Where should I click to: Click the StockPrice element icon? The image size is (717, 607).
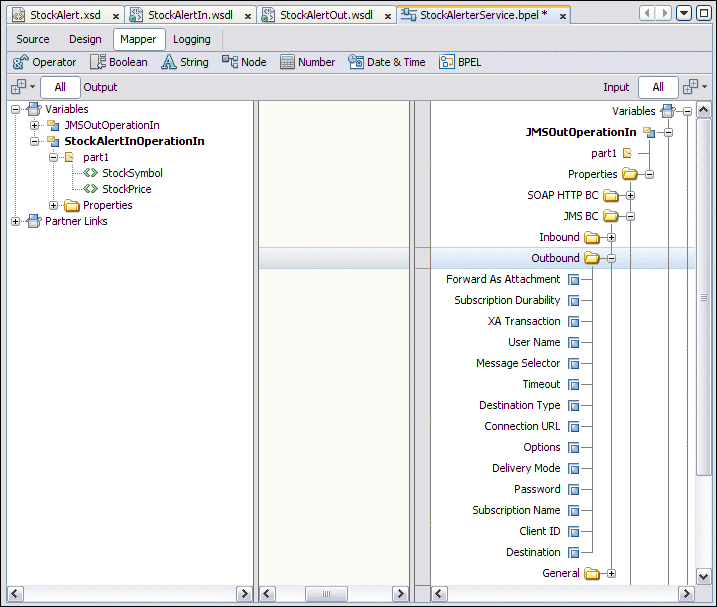[x=91, y=189]
